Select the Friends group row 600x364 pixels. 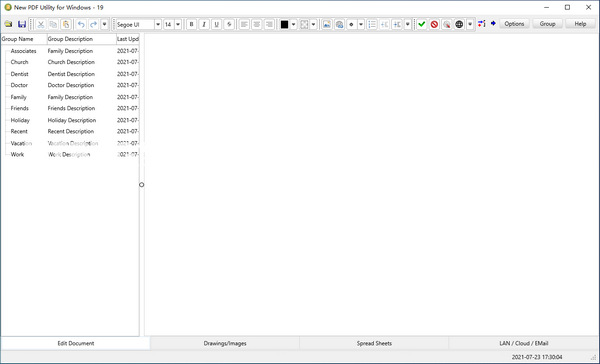(70, 108)
